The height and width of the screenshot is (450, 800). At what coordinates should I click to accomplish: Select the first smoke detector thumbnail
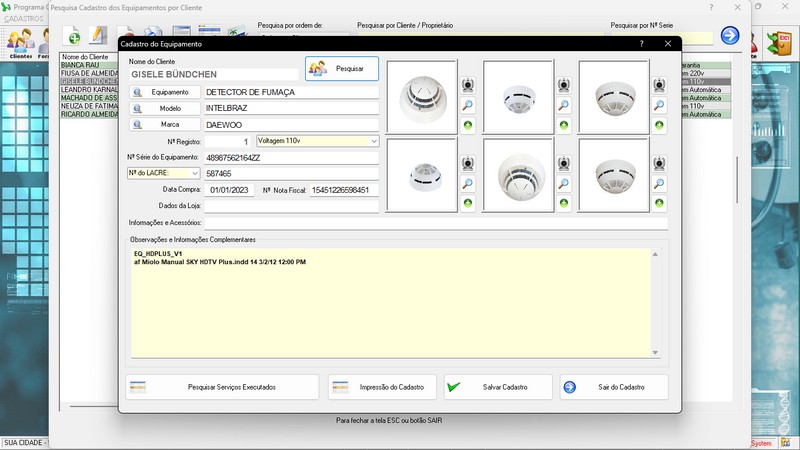(x=421, y=96)
